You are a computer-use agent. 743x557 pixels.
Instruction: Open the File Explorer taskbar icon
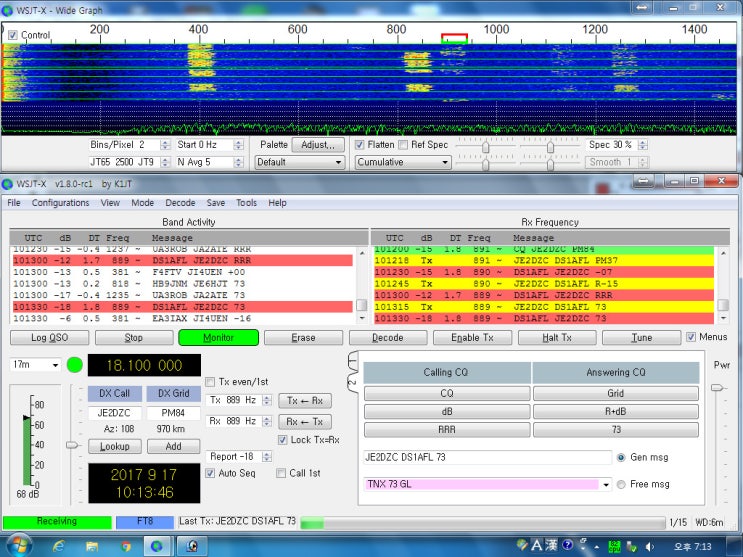click(92, 546)
